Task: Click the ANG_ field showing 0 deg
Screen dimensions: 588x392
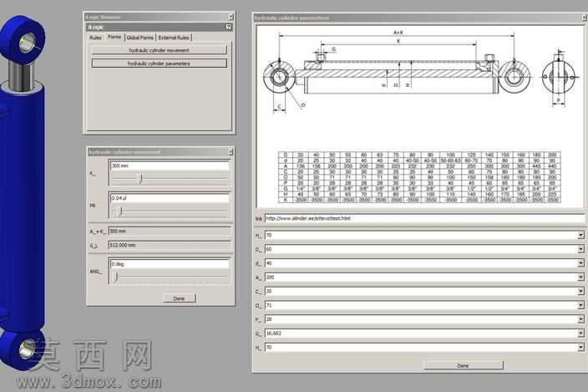Action: [x=170, y=264]
